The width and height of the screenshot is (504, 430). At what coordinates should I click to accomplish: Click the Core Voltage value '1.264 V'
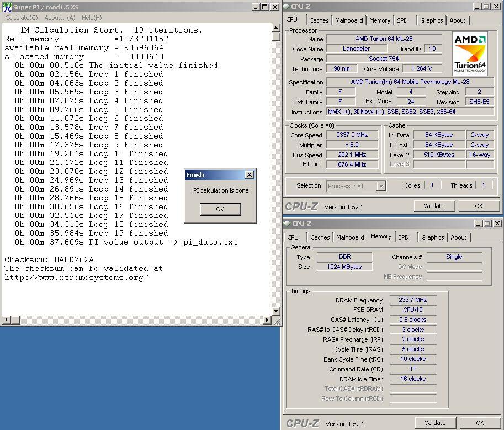[x=422, y=69]
